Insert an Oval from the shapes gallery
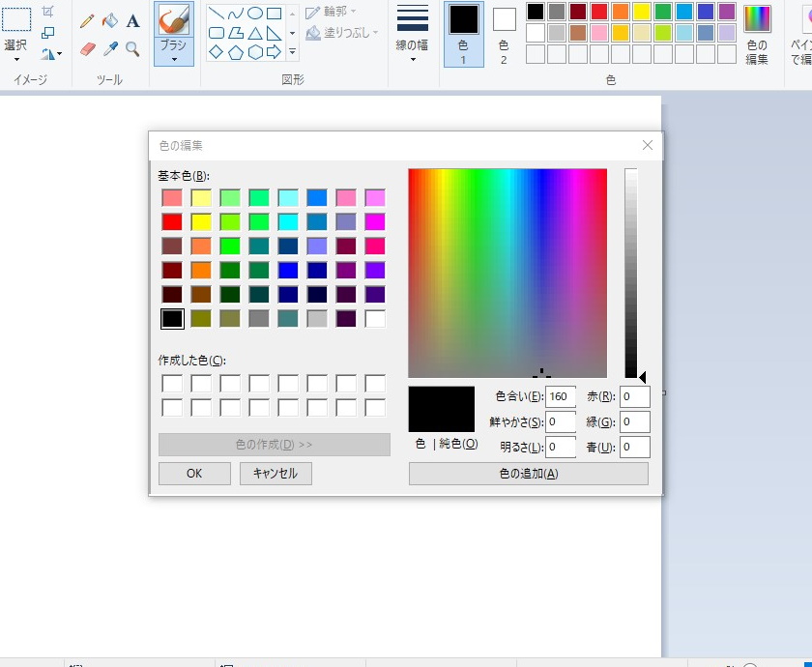 255,14
